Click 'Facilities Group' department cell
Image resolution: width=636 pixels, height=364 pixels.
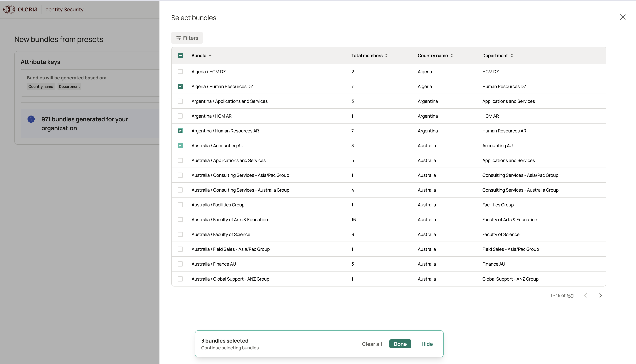pyautogui.click(x=498, y=205)
